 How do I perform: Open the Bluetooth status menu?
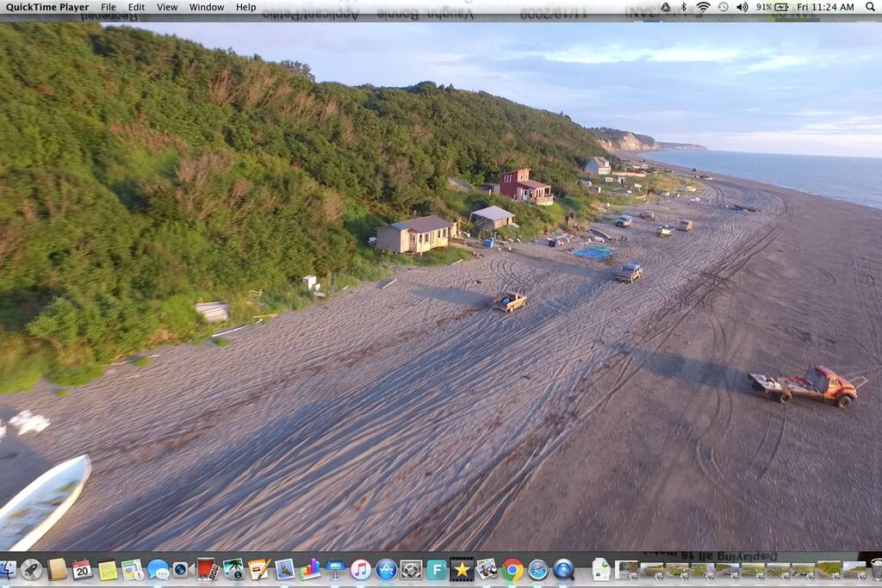point(683,7)
